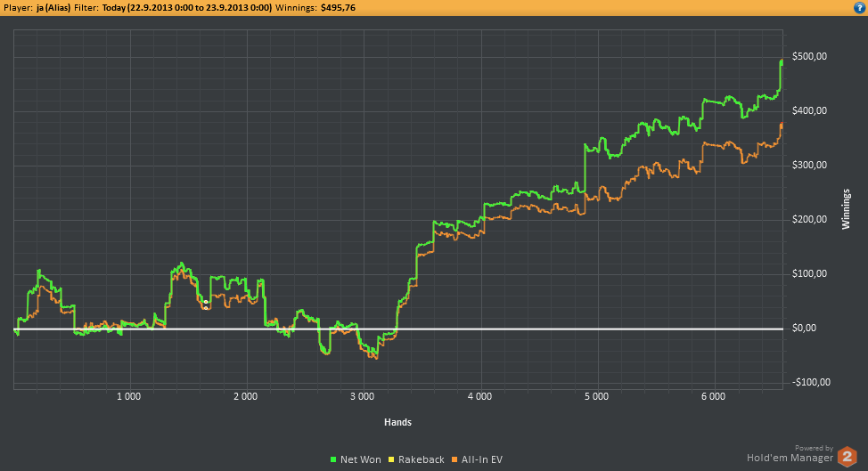The height and width of the screenshot is (471, 868).
Task: Toggle the Net Won series label
Action: tap(361, 459)
